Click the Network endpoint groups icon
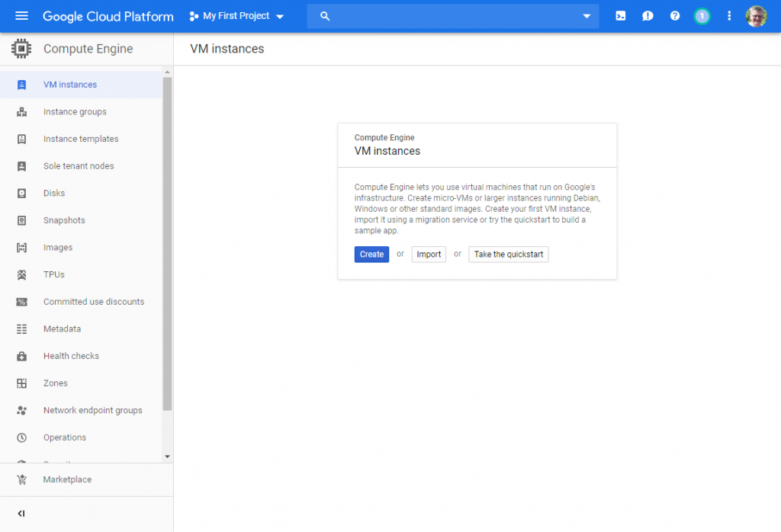The width and height of the screenshot is (781, 532). click(21, 411)
